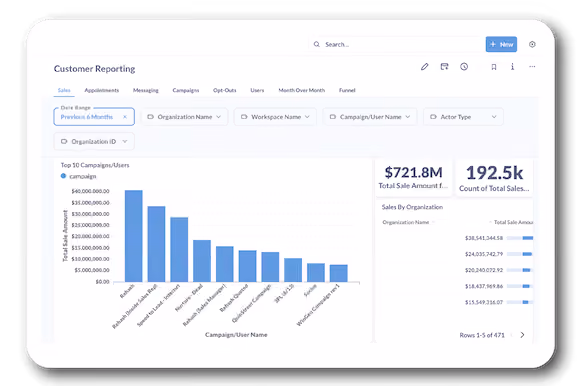Click the $18,437,969.86 row value
Image resolution: width=582 pixels, height=386 pixels.
[484, 286]
